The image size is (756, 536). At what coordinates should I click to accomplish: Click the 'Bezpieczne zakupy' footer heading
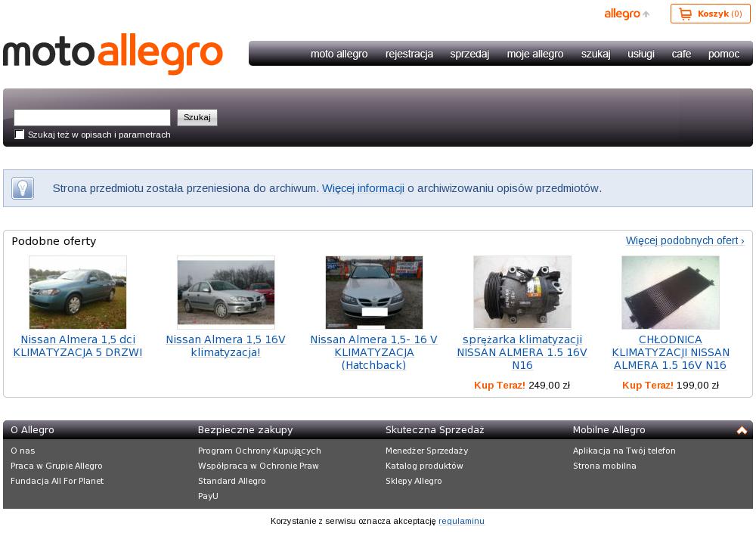coord(246,430)
